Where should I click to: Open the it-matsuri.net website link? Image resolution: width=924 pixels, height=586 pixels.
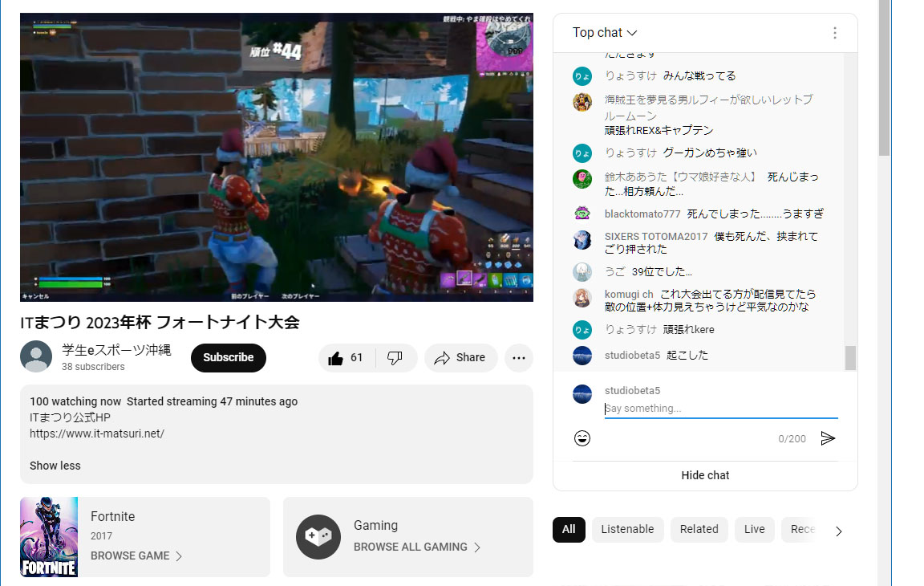click(96, 433)
